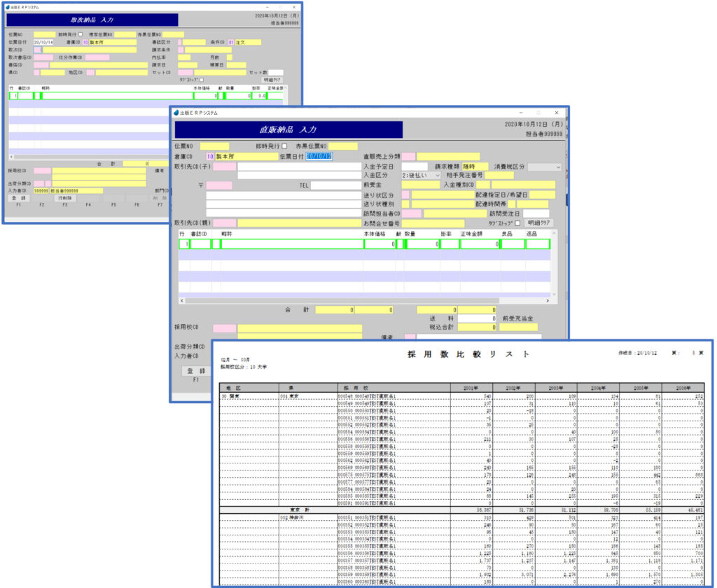Click the up scroll arrow of the 直販納品 detail grid

tap(555, 233)
